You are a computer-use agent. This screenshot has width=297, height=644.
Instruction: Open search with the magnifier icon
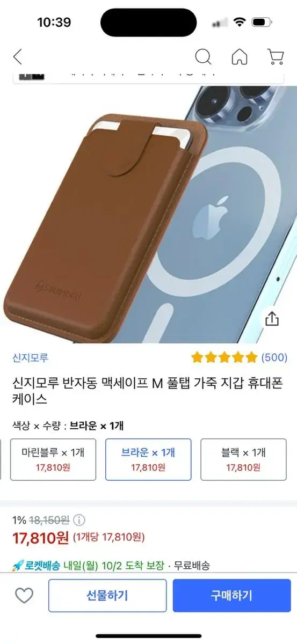[x=203, y=56]
